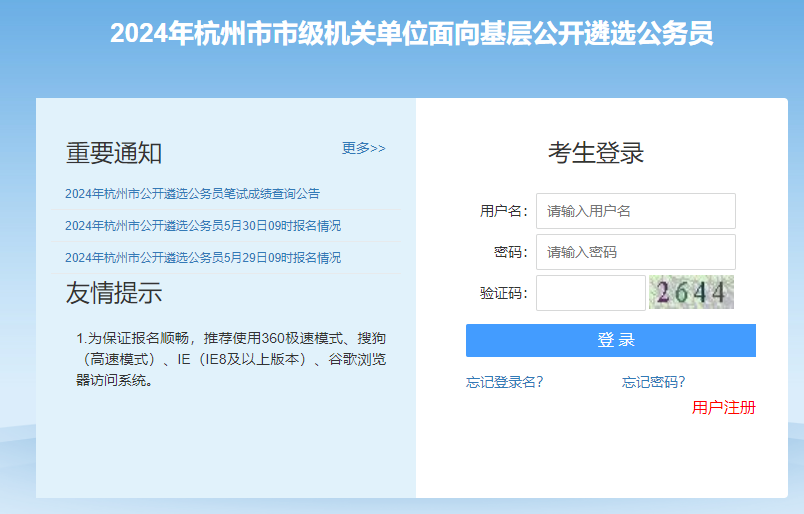Open the 5月30日09时报名情况 notice
The image size is (804, 514).
tap(203, 226)
